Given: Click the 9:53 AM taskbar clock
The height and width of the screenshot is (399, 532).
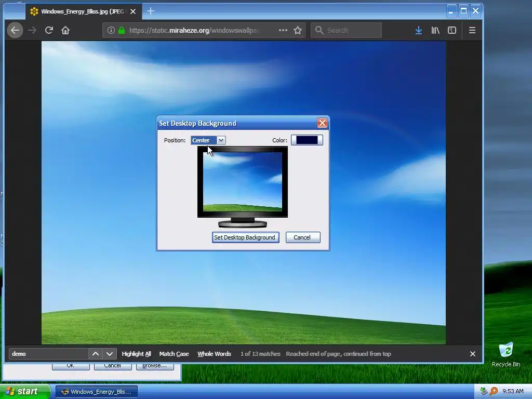Looking at the screenshot, I should point(513,392).
